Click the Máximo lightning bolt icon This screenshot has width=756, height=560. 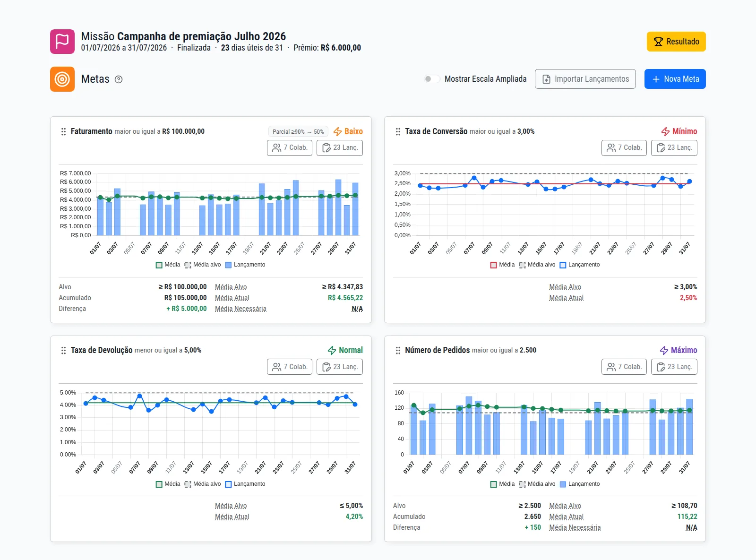pos(664,350)
